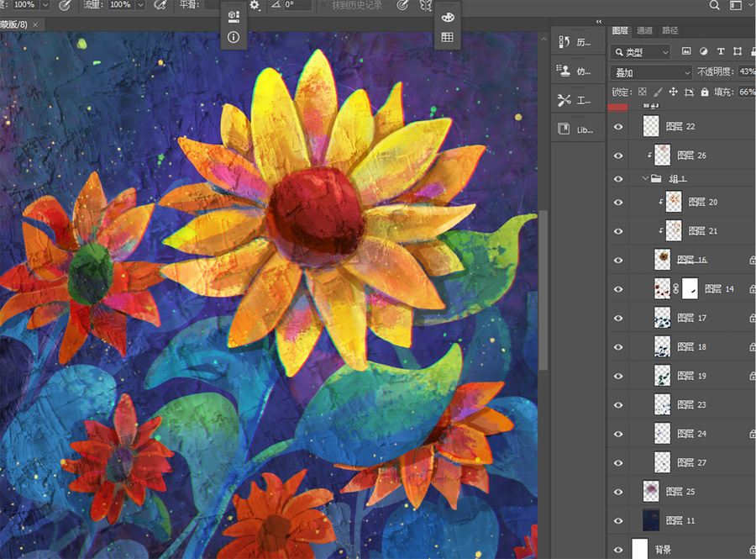Screen dimensions: 756x559
Task: Switch to the 通道 channels tab
Action: (x=644, y=30)
